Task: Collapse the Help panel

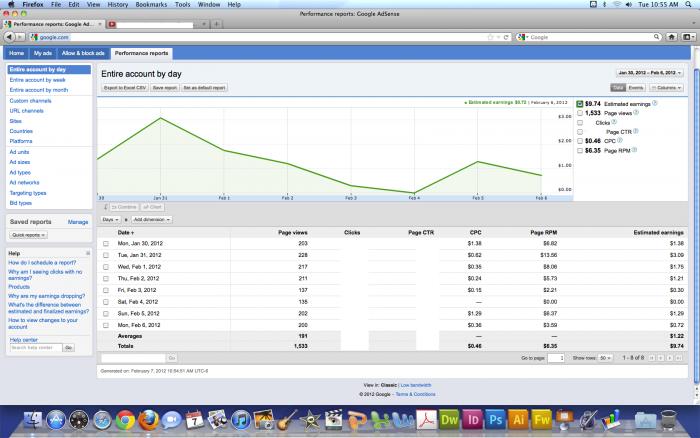Action: [x=88, y=253]
